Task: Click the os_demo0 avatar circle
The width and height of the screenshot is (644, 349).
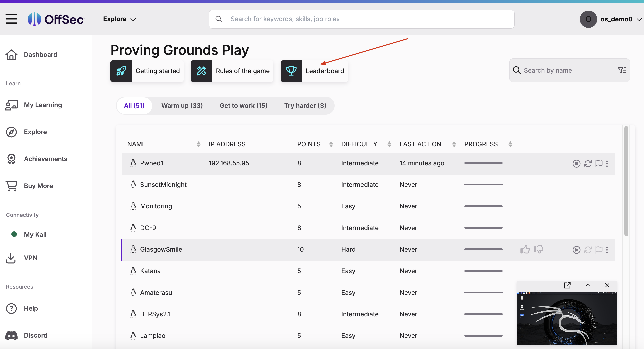Action: tap(588, 19)
